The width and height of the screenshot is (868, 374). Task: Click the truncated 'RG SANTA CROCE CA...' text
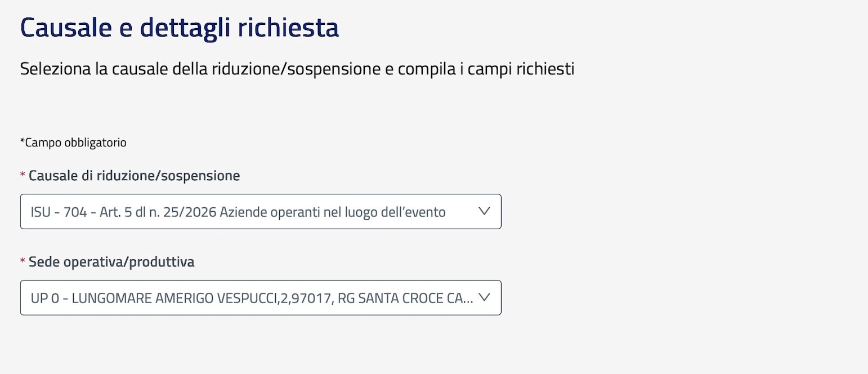click(x=404, y=298)
